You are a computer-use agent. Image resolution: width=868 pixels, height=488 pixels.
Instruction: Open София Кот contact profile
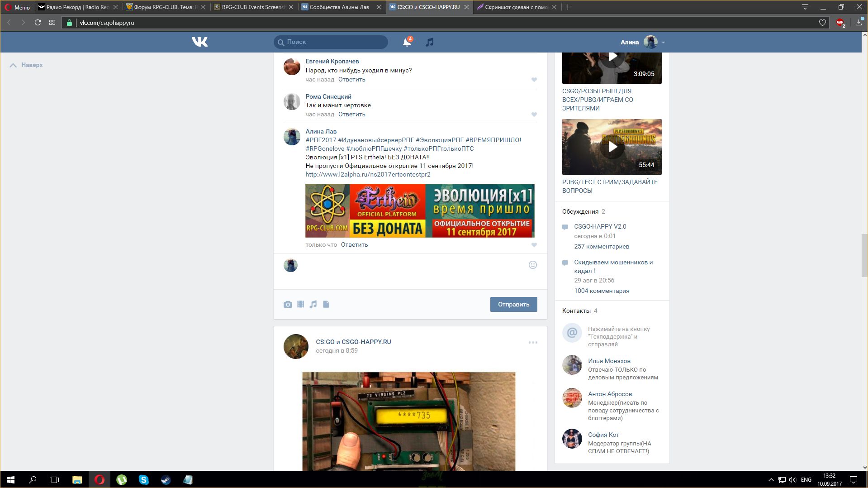click(x=603, y=435)
